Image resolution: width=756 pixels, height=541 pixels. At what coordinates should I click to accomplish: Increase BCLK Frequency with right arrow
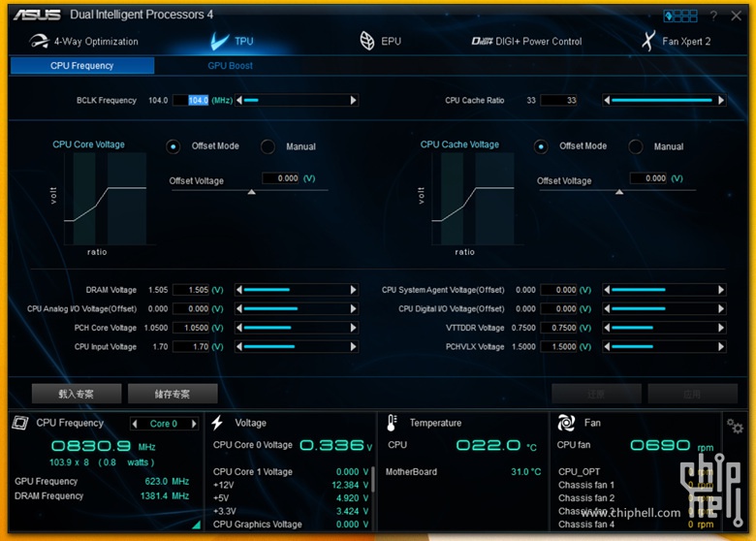click(x=354, y=100)
